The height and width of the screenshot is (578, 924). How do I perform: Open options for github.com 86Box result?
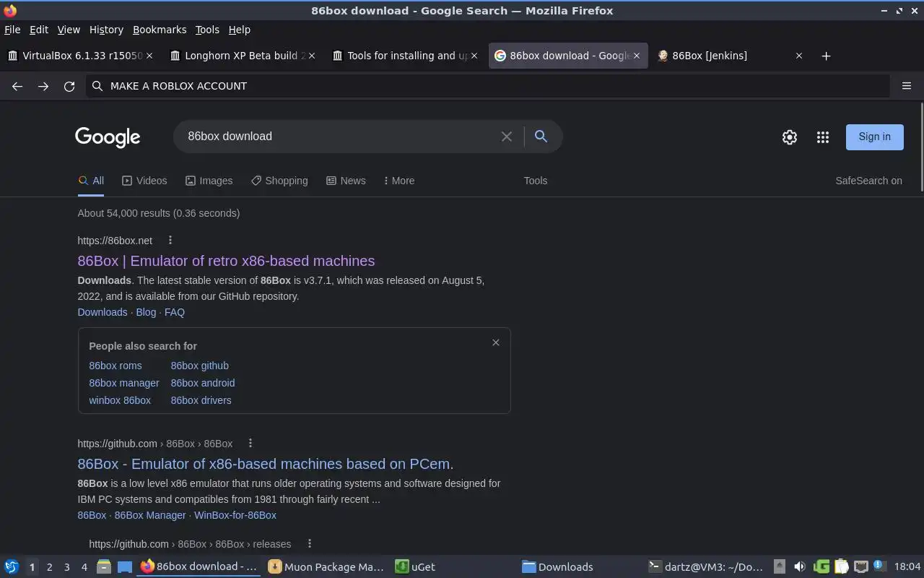click(x=250, y=444)
